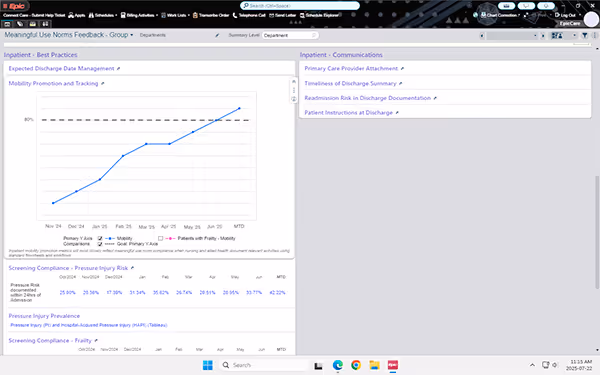Screen dimensions: 600x375
Task: Open external link icon beside Screening Compliance - Pressure Injury Risk
Action: coord(132,268)
